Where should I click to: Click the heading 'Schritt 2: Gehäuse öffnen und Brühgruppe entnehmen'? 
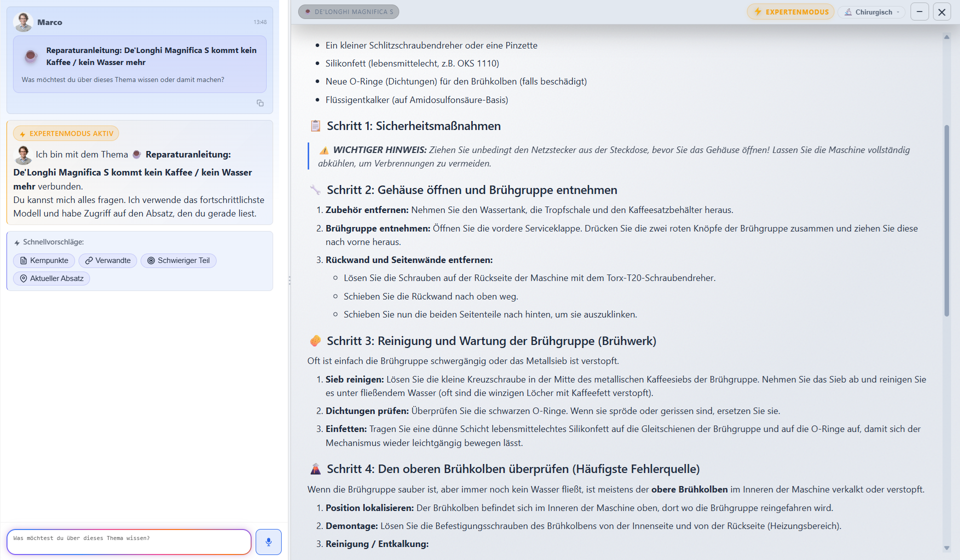click(472, 190)
